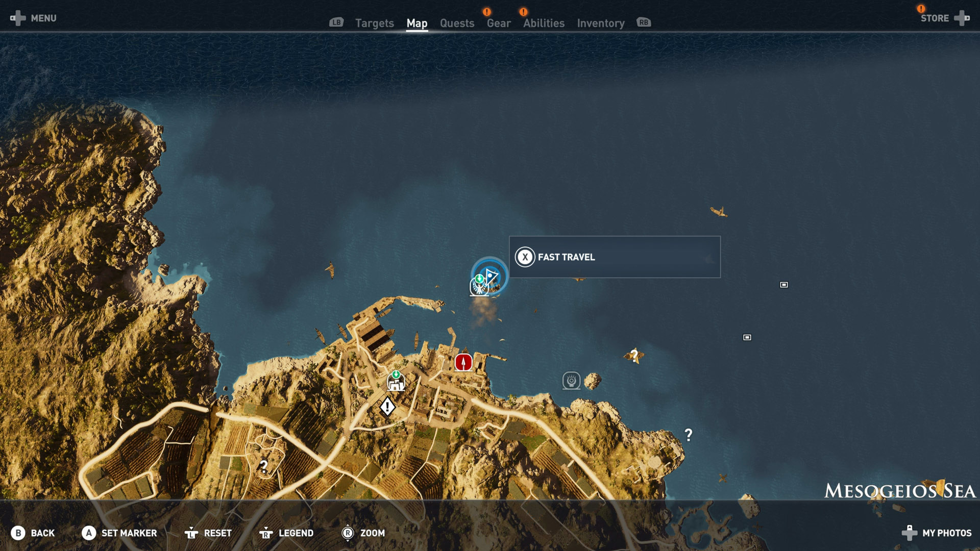Click the right-stick icon beside ZOOM
Image resolution: width=980 pixels, height=551 pixels.
348,533
